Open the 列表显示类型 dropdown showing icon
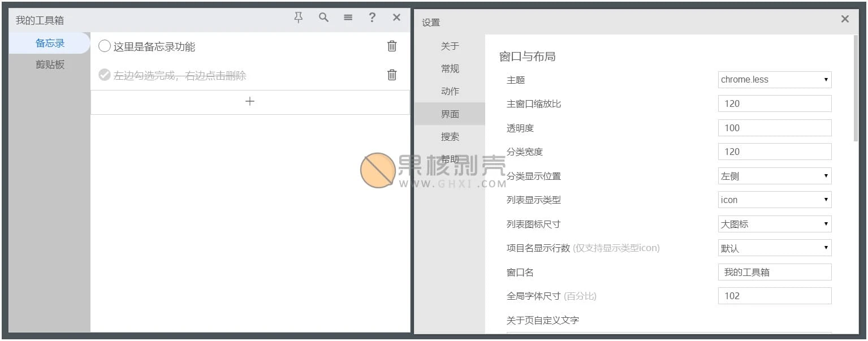 click(774, 199)
